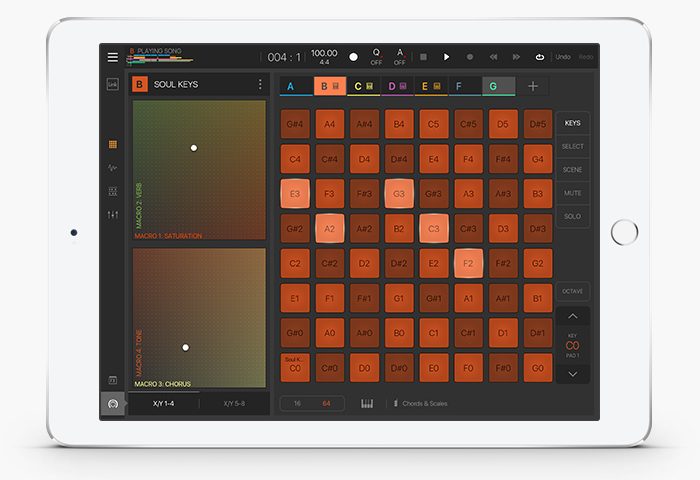Open the tempo 100.00 field

tap(324, 53)
